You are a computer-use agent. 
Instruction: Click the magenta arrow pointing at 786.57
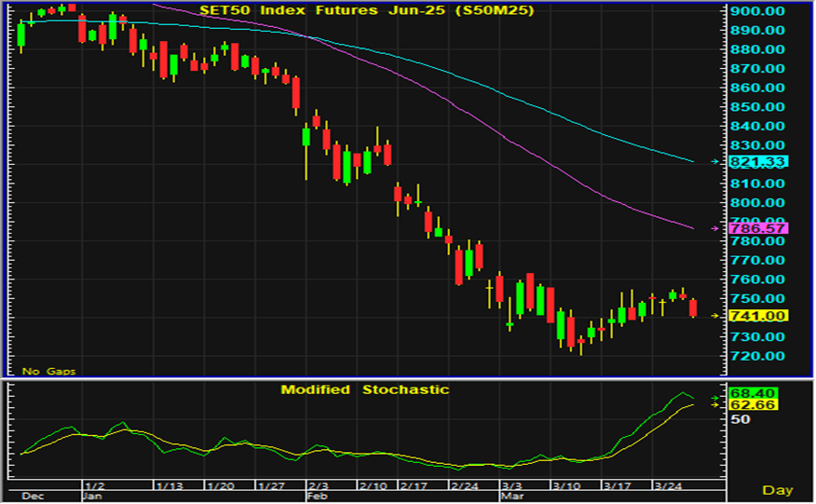tap(715, 228)
